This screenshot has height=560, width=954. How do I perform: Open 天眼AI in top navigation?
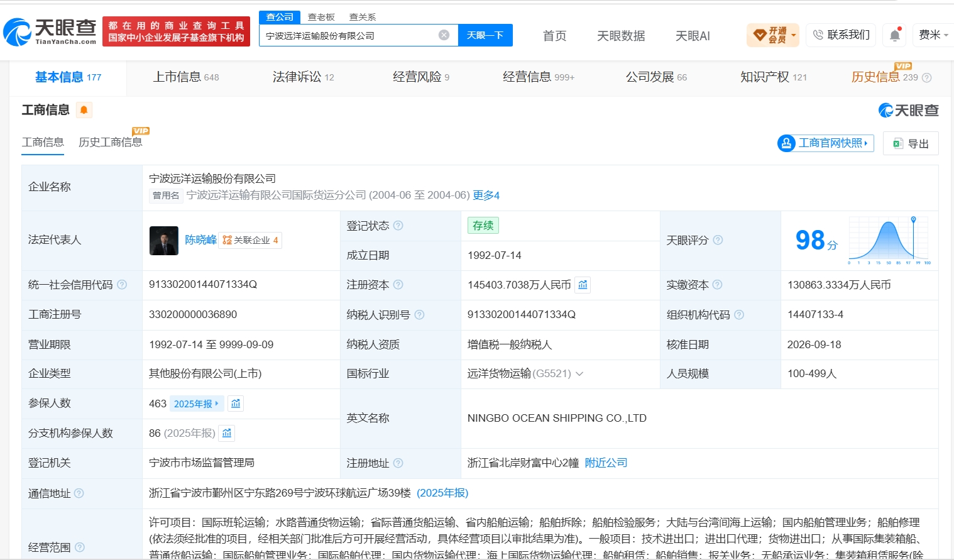pos(693,36)
